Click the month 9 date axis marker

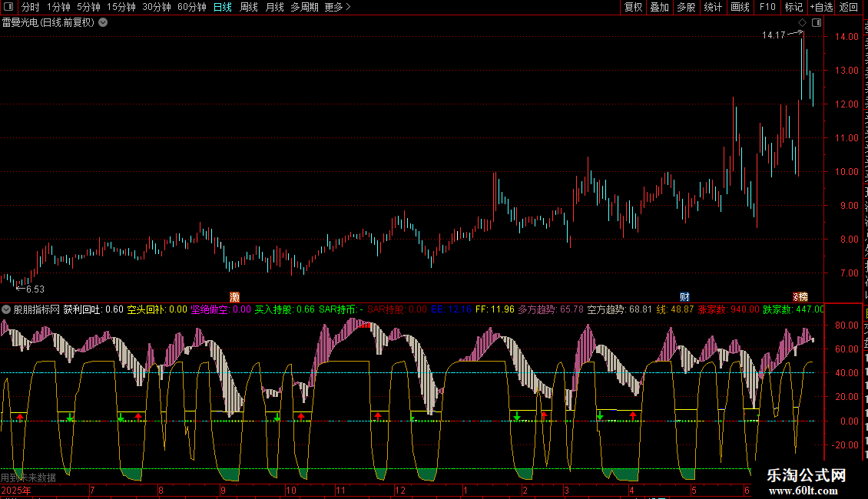pyautogui.click(x=223, y=490)
